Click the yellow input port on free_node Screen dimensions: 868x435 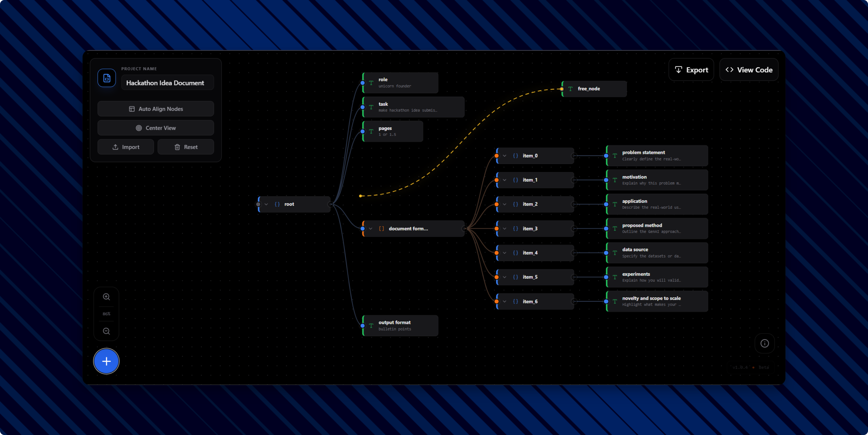point(562,89)
